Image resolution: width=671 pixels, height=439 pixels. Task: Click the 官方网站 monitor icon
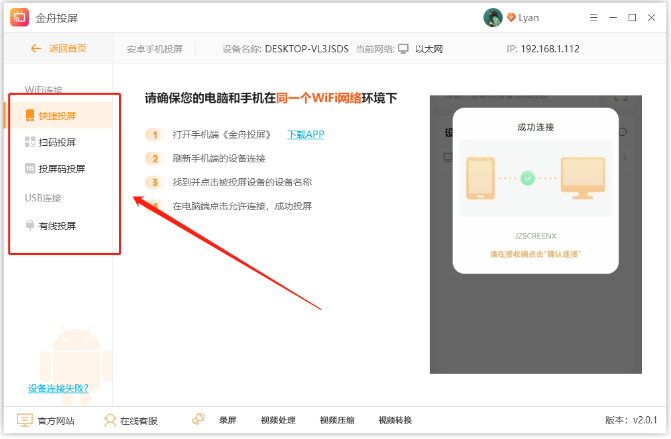(25, 420)
